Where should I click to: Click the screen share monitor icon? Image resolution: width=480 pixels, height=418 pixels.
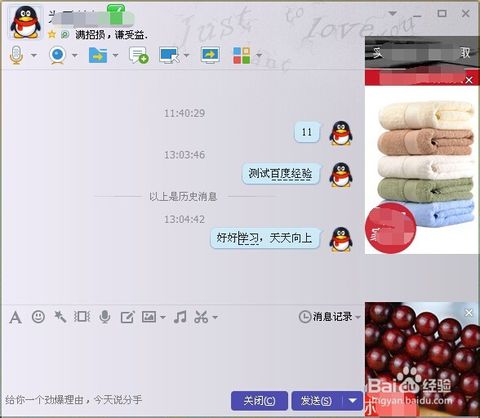click(x=210, y=55)
